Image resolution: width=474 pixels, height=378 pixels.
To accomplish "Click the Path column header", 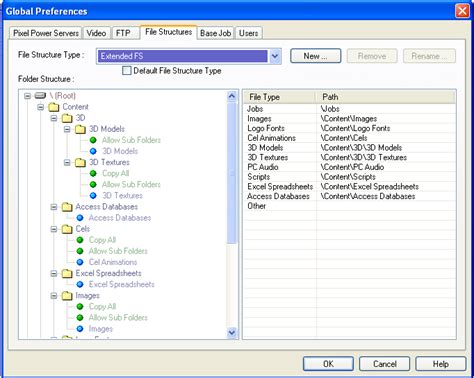I will (385, 97).
